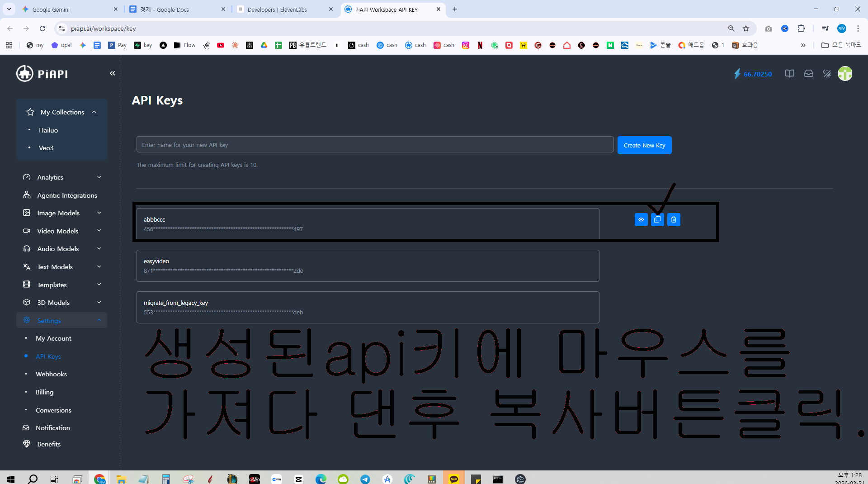
Task: Expand the Image Models menu
Action: [62, 213]
